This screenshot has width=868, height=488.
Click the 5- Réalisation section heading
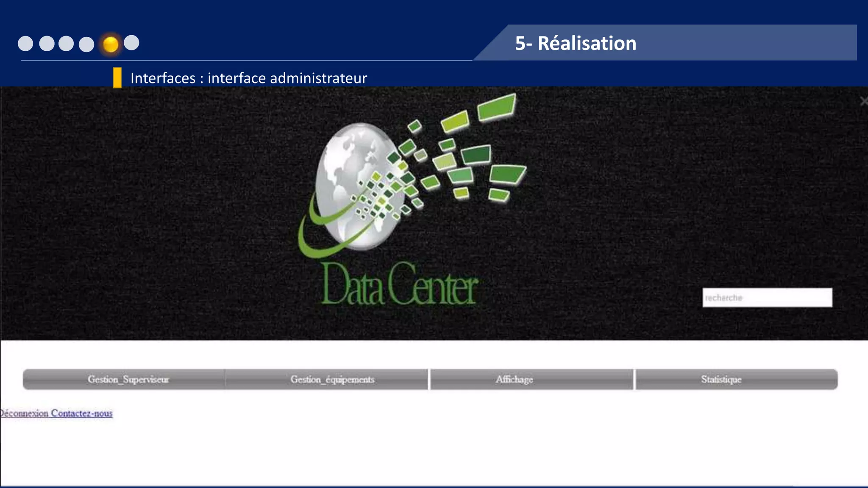(576, 43)
